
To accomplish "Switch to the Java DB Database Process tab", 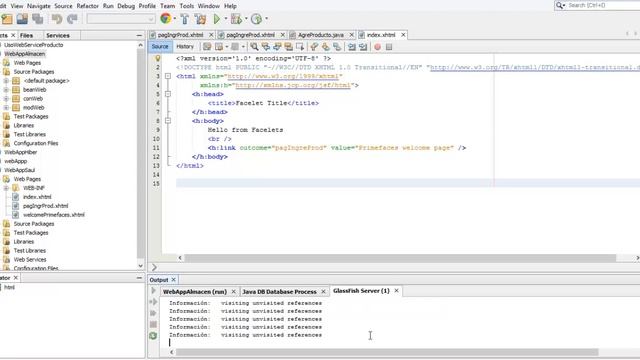I will (280, 292).
